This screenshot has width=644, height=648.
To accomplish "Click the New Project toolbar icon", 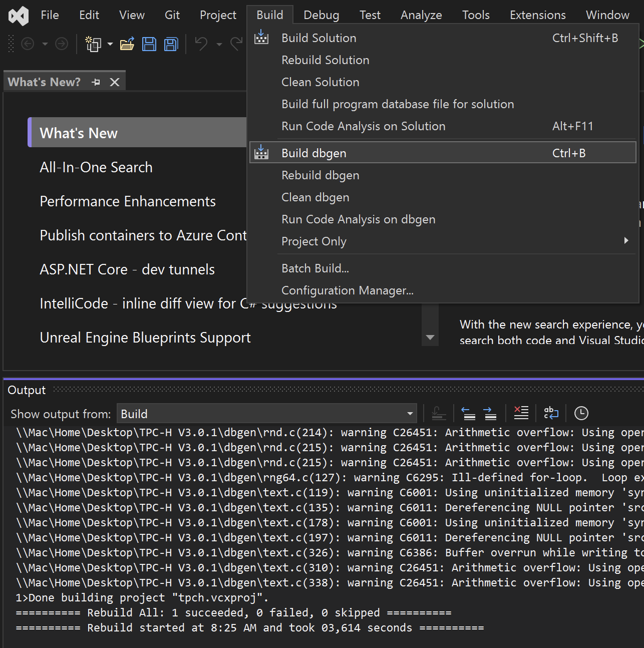I will (93, 44).
